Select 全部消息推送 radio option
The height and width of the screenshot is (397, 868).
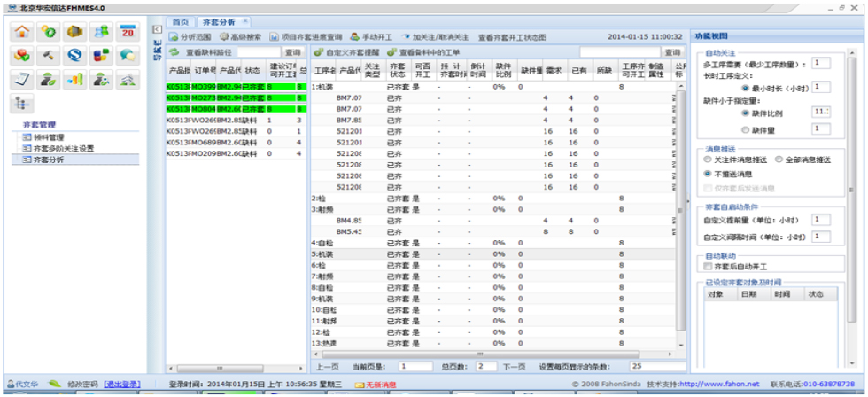coord(779,160)
